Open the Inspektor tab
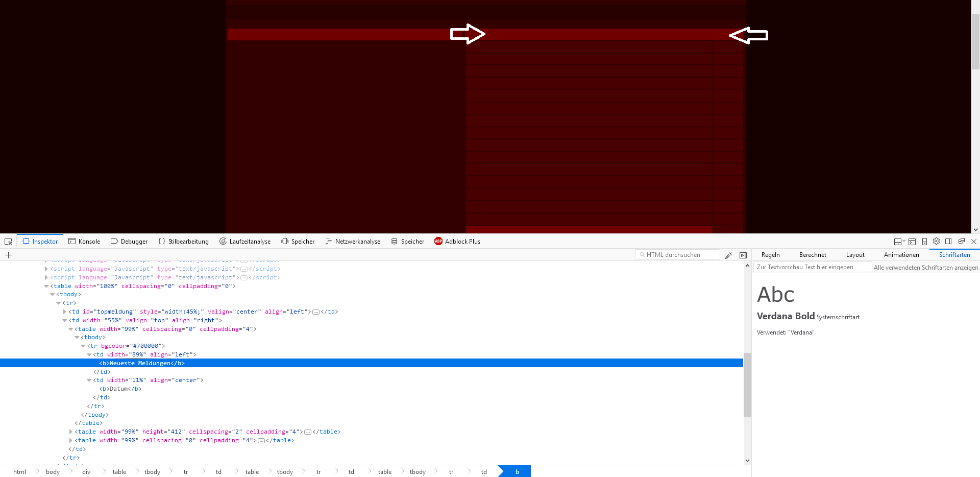 click(40, 242)
